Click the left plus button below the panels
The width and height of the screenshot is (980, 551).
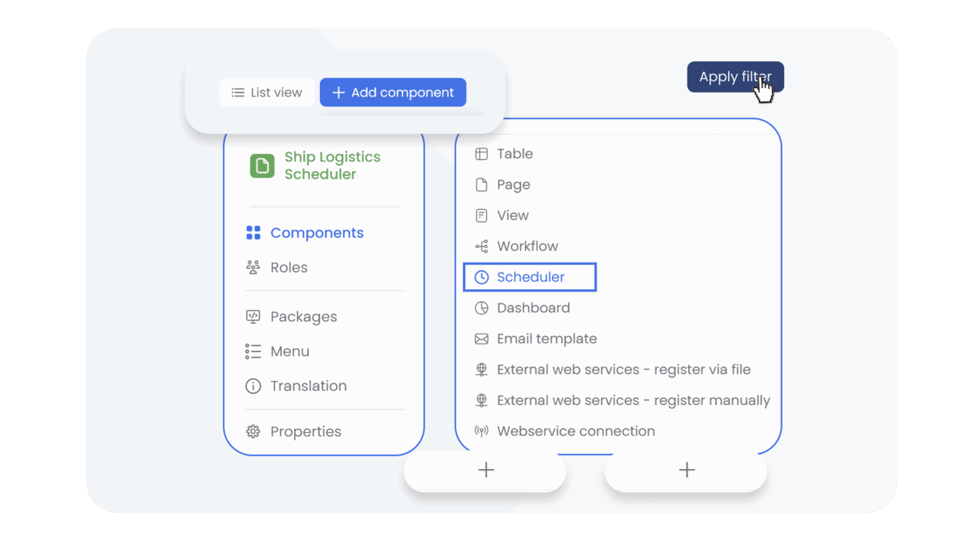(485, 469)
